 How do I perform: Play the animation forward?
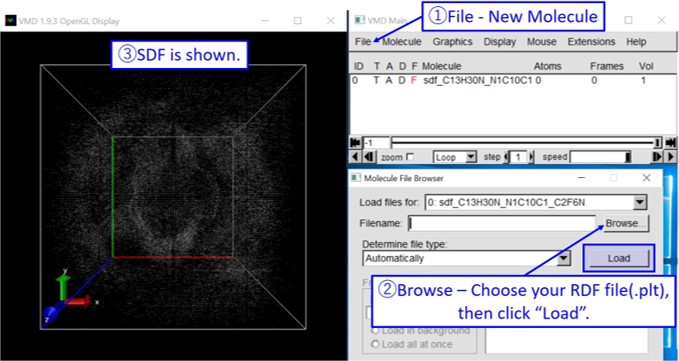click(672, 157)
